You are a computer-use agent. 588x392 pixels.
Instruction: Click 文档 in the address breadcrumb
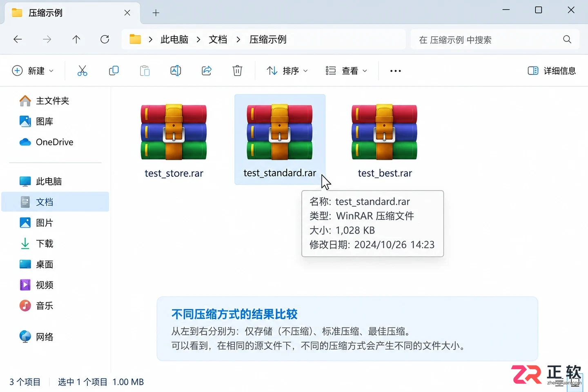point(218,40)
